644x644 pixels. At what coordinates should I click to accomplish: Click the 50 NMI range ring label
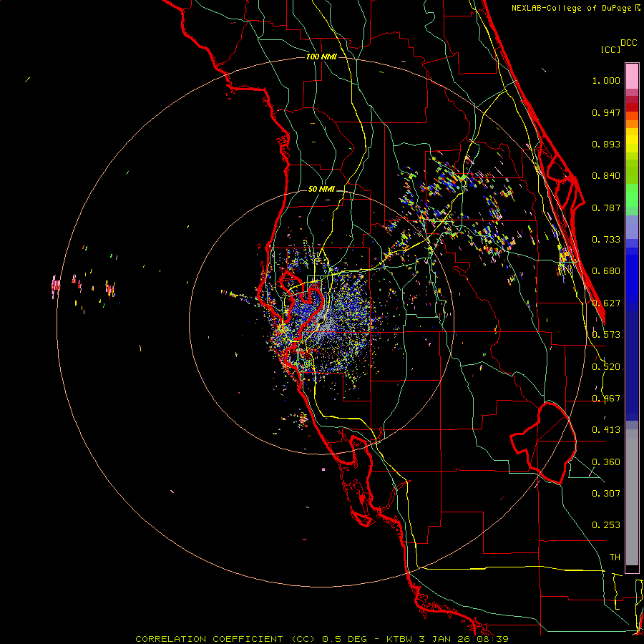pyautogui.click(x=321, y=190)
